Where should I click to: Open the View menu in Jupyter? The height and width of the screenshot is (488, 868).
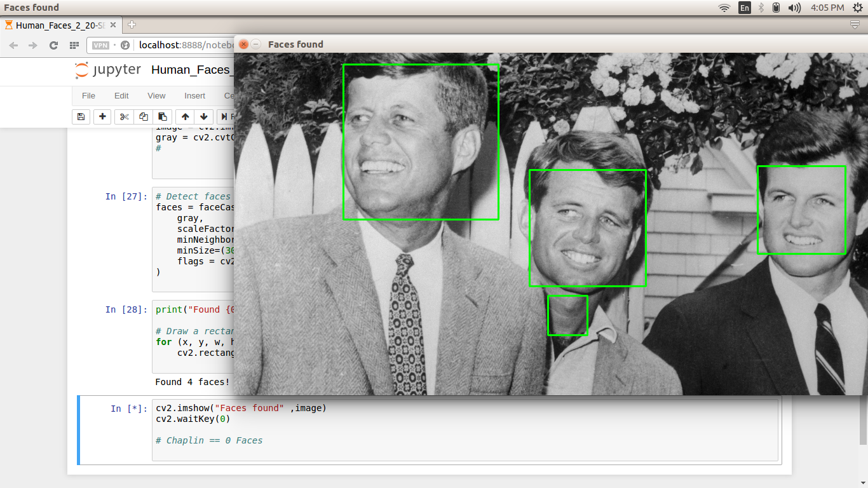(x=156, y=95)
